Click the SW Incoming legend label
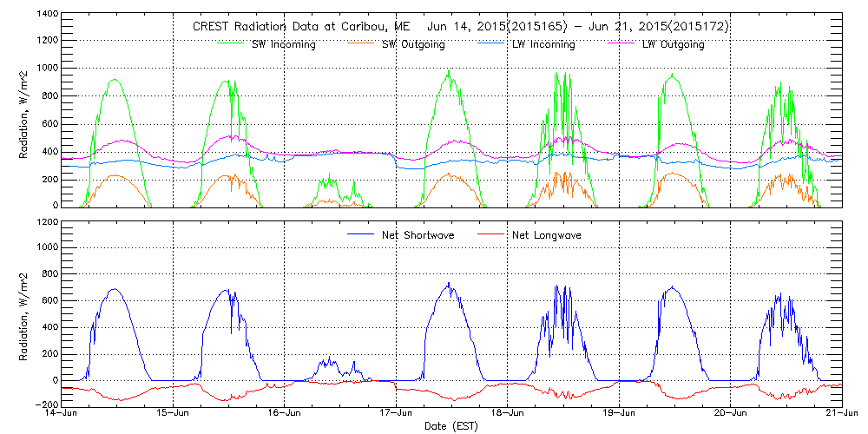The width and height of the screenshot is (868, 434). (281, 44)
